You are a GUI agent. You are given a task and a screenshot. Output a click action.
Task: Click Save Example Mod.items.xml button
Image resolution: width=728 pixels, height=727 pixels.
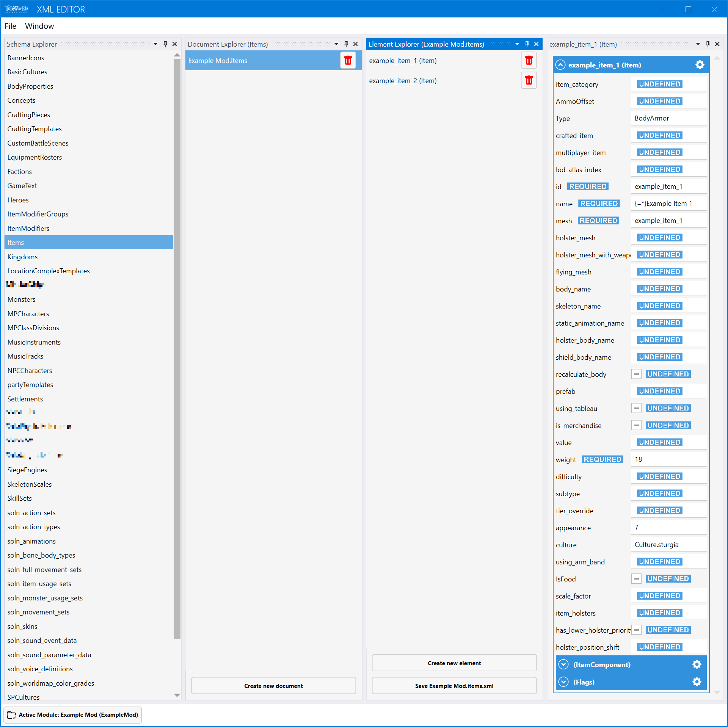tap(454, 686)
